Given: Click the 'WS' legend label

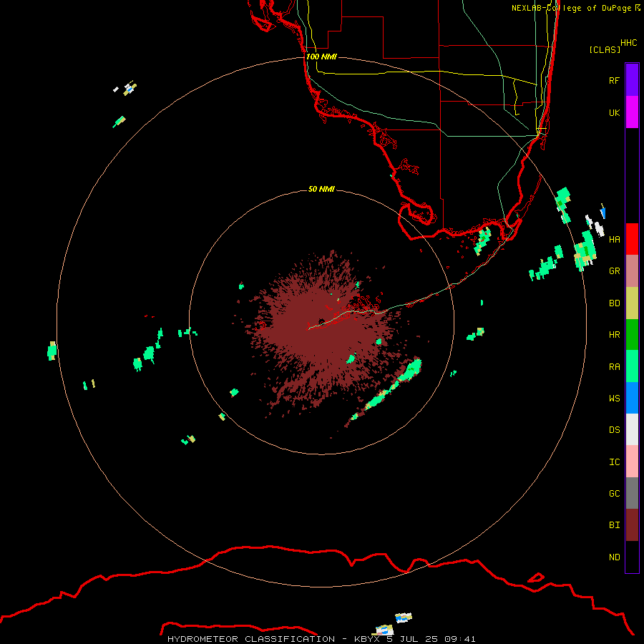Looking at the screenshot, I should (614, 398).
